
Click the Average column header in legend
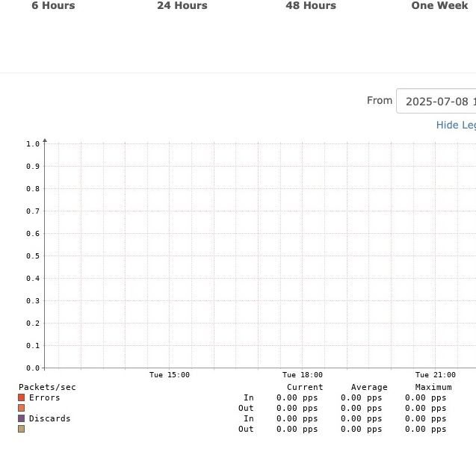(369, 388)
